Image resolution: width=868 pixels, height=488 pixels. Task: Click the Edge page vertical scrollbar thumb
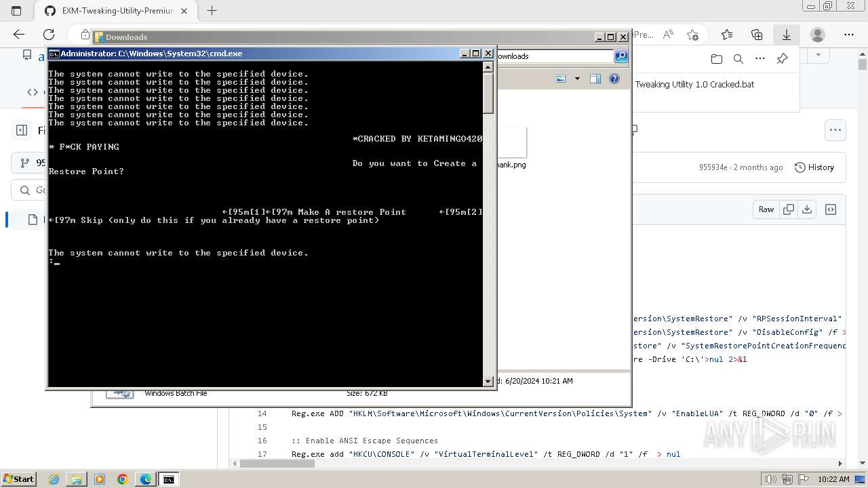click(863, 64)
